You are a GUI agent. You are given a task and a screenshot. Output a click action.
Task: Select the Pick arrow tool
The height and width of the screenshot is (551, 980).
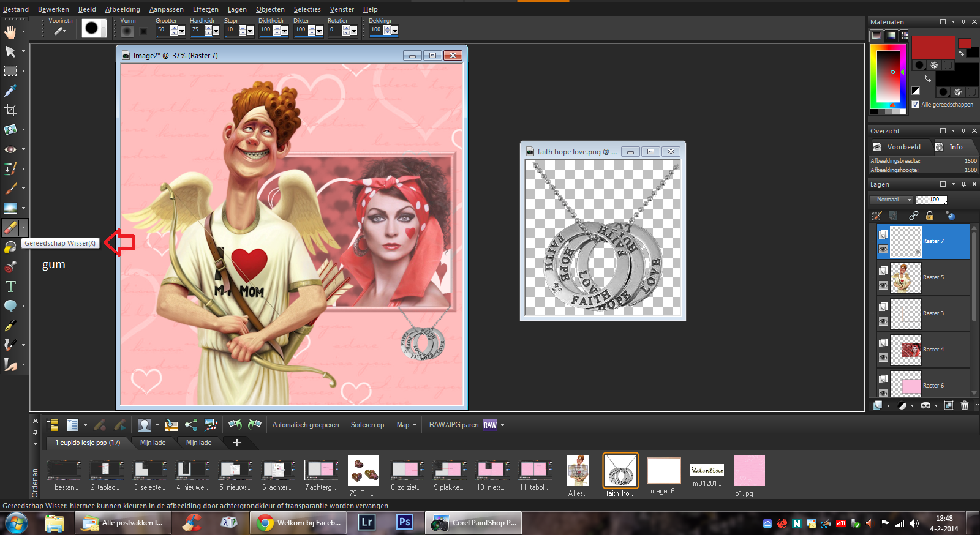click(10, 51)
